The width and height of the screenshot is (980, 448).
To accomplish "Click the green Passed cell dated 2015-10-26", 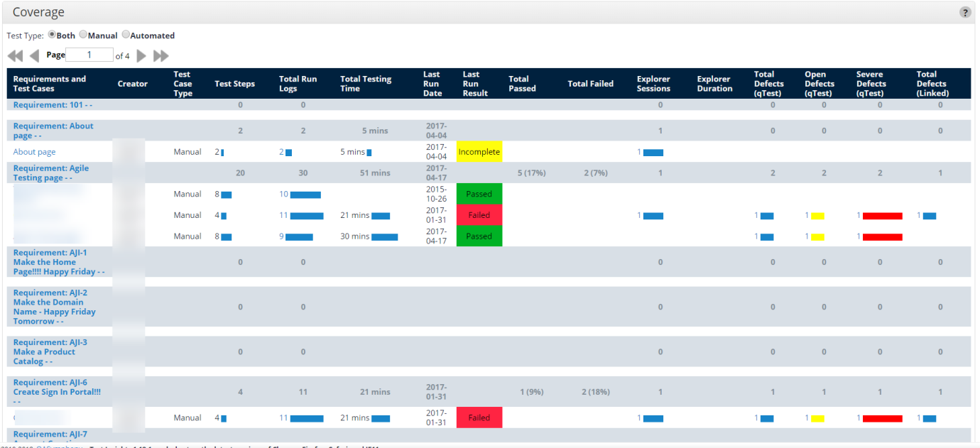I will tap(479, 194).
